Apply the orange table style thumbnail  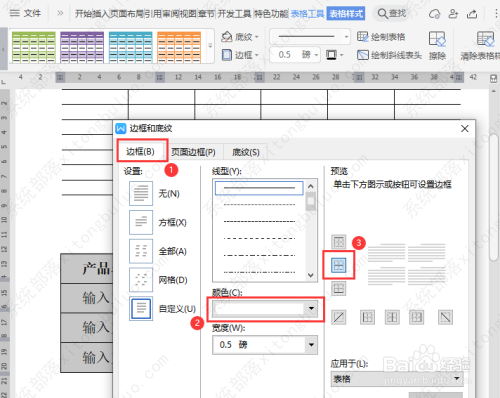pos(179,47)
